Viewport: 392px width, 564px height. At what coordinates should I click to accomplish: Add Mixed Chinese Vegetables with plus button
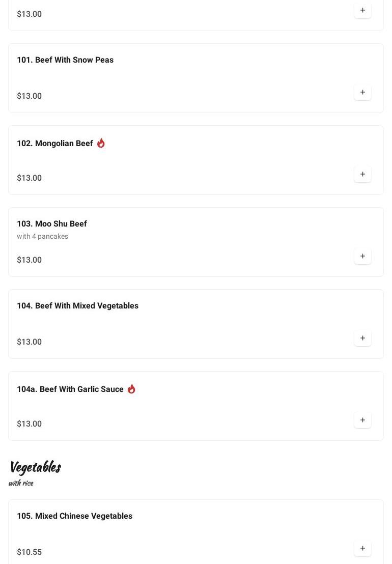click(362, 548)
